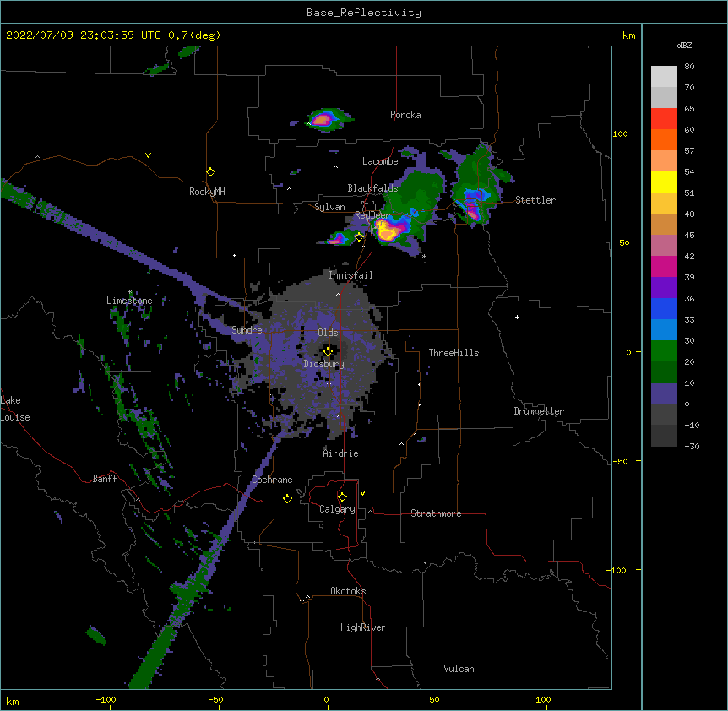The width and height of the screenshot is (728, 711).
Task: Click the yellow v marker northeast of Calgary
Action: 362,493
